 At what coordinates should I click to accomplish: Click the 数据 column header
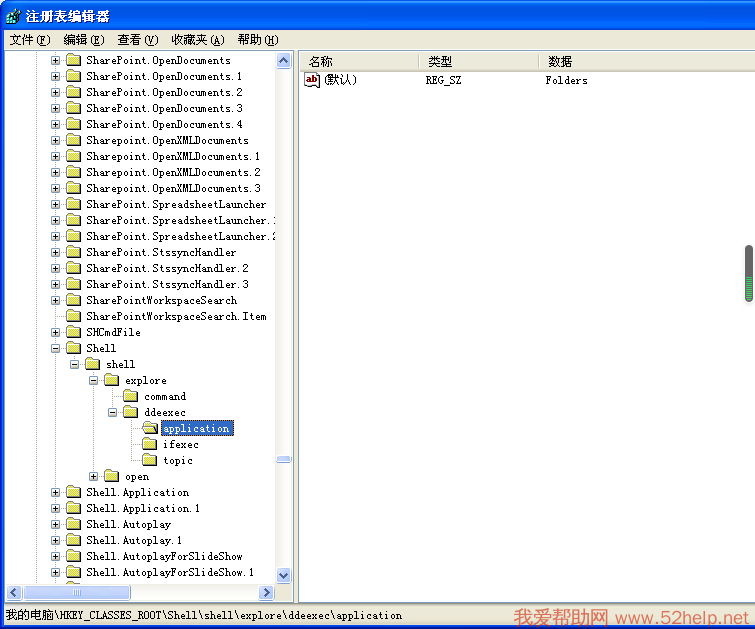[x=640, y=61]
